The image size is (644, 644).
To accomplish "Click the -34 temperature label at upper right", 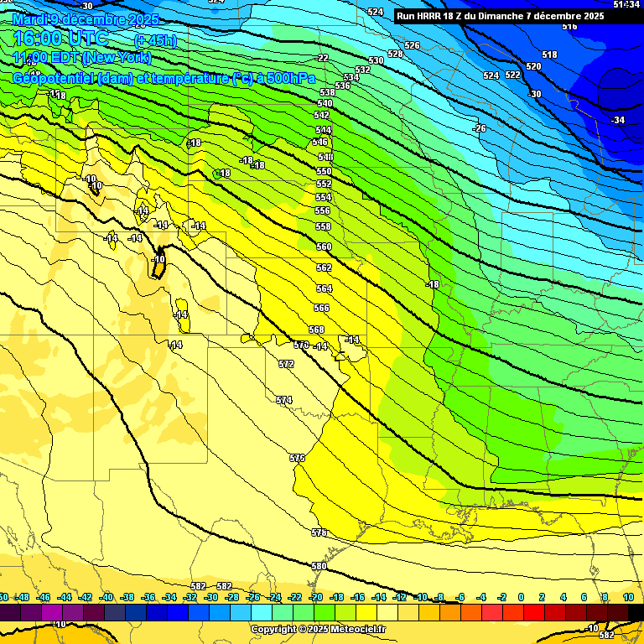I will pos(618,120).
